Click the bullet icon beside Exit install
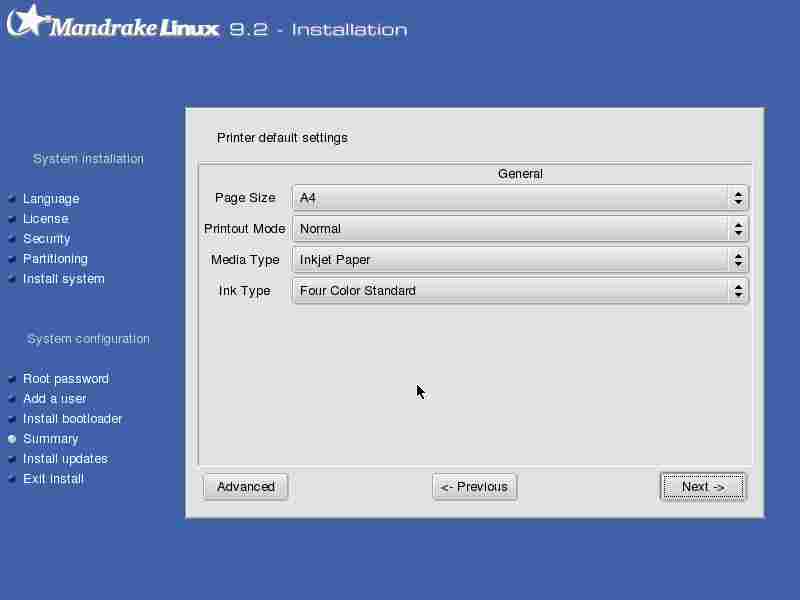The height and width of the screenshot is (600, 800). [12, 479]
